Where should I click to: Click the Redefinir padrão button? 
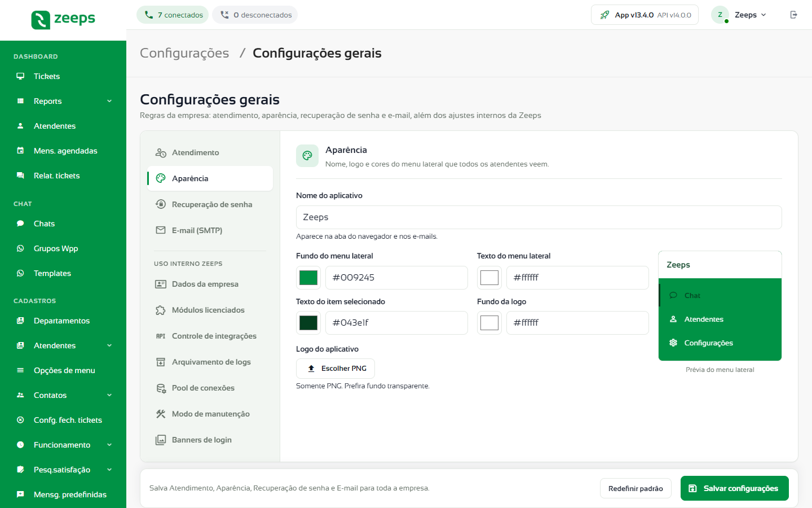click(636, 488)
